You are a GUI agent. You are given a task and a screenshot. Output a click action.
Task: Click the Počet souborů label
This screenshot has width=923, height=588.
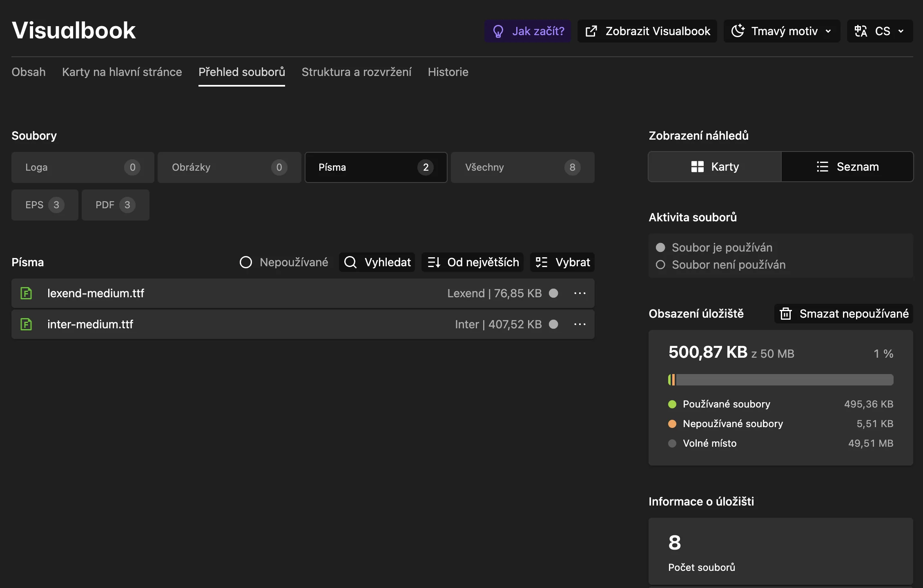coord(702,567)
